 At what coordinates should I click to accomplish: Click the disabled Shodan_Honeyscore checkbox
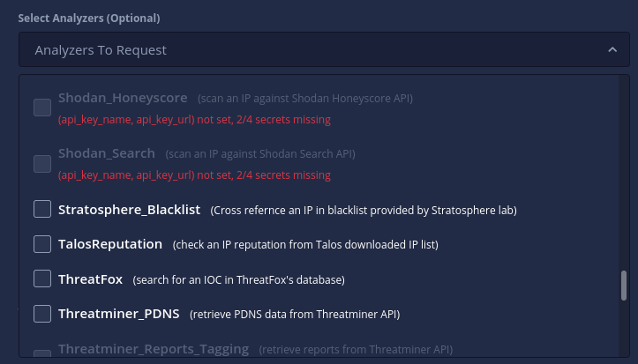42,108
